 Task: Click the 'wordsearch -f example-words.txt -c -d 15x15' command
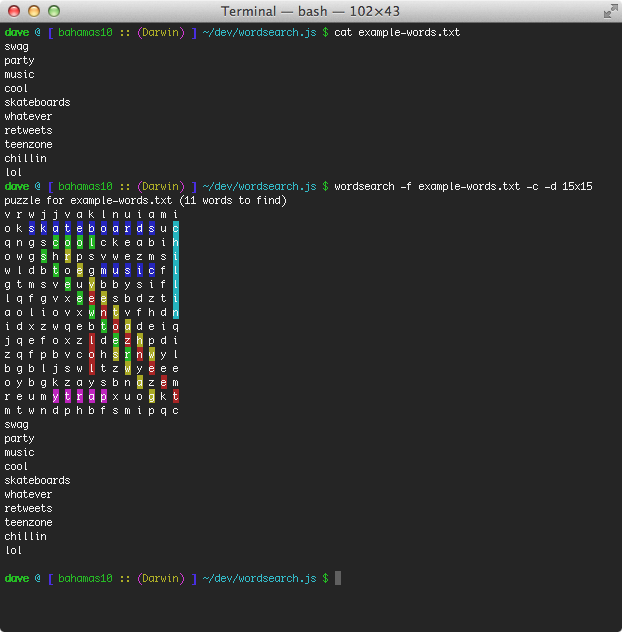tap(463, 186)
